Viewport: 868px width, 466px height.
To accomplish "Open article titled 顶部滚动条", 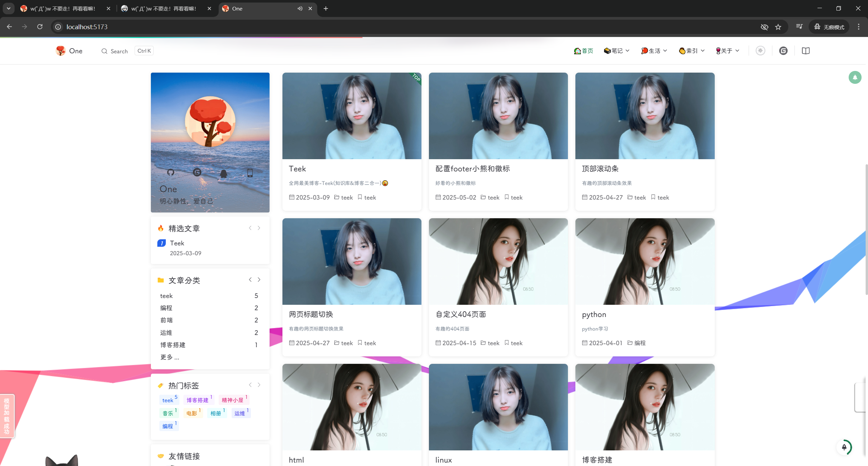I will pyautogui.click(x=600, y=169).
